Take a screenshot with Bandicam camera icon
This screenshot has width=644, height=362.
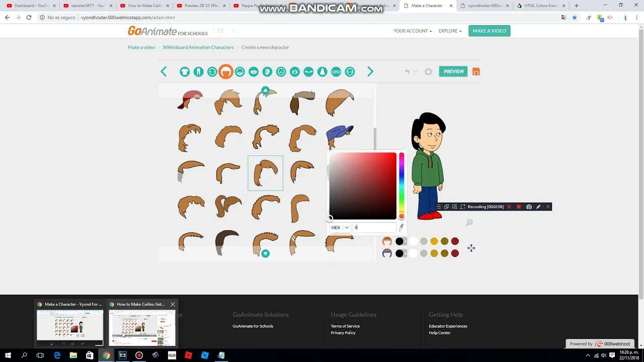pos(529,207)
